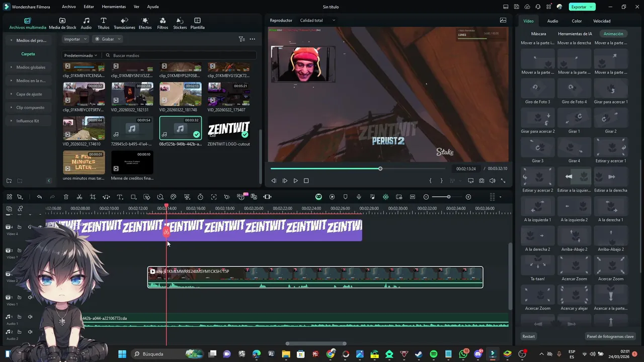
Task: Select the Carpeta folder
Action: 28,54
